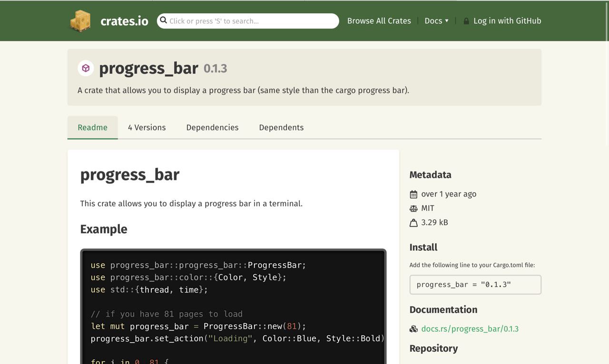
Task: Click the crates.io cheese crate logo
Action: click(x=80, y=21)
